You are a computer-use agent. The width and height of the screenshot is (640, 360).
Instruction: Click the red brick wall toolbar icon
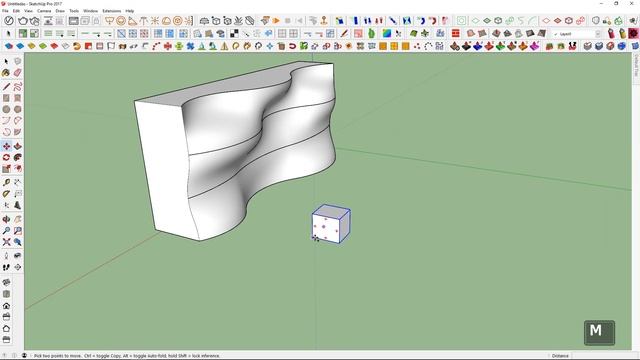tap(456, 33)
